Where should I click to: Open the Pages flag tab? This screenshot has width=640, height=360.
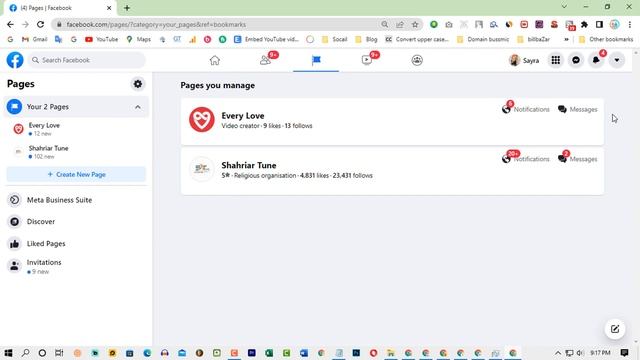pyautogui.click(x=316, y=60)
